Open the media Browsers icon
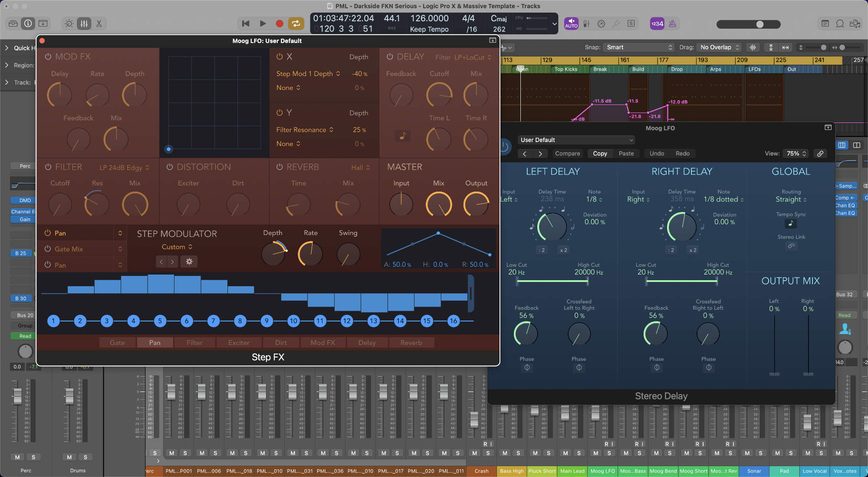The image size is (868, 477). pos(855,23)
